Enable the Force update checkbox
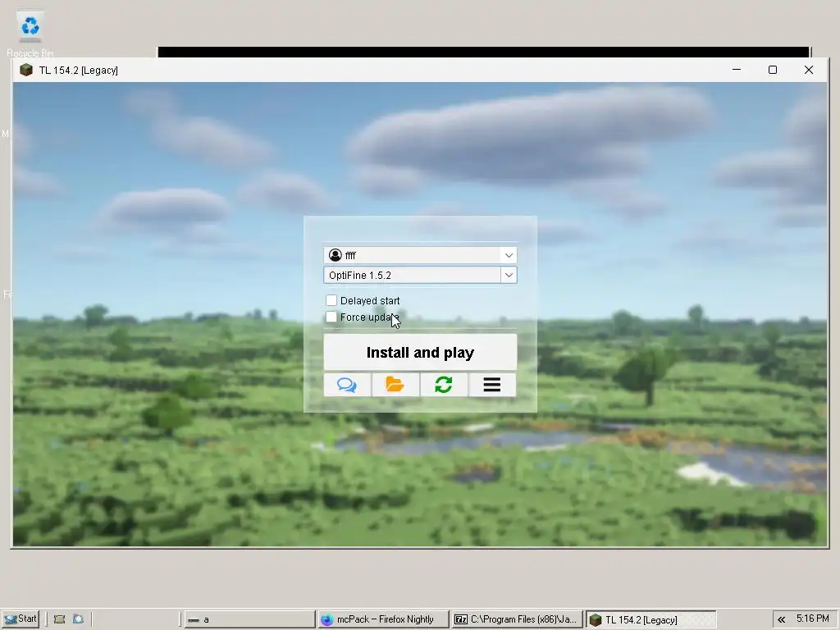The height and width of the screenshot is (630, 840). [x=331, y=317]
